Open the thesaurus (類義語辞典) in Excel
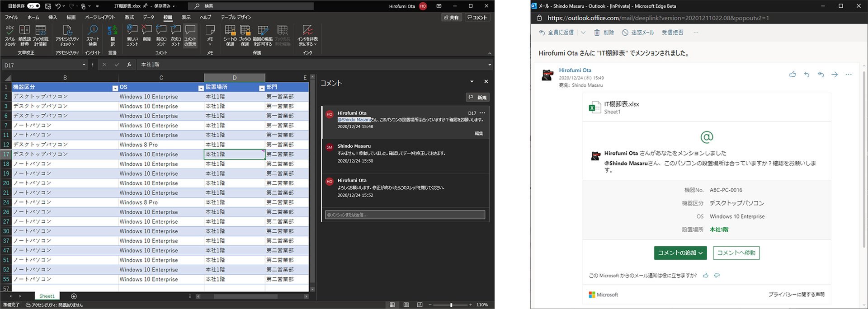The image size is (868, 309). 24,36
